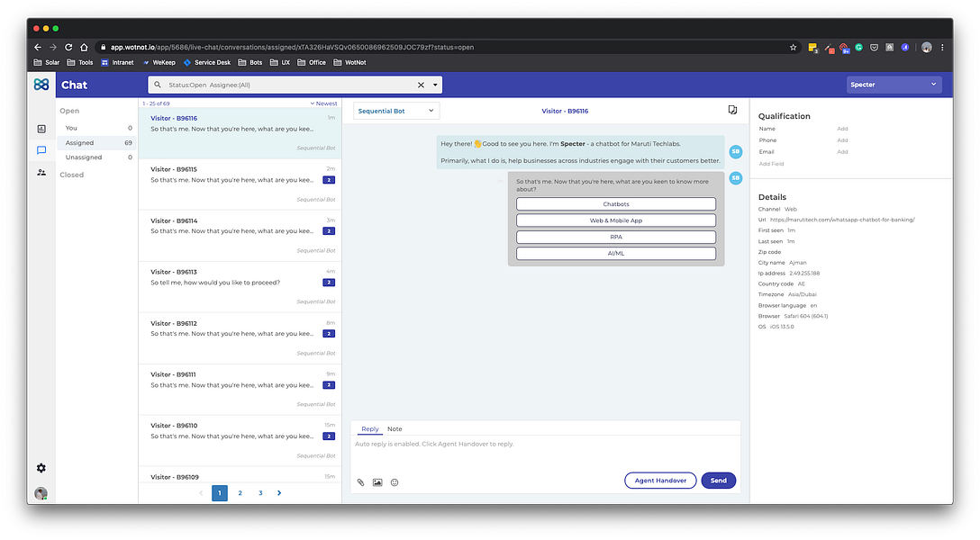Open the analytics dashboard sidebar icon
This screenshot has height=540, width=980.
click(41, 129)
